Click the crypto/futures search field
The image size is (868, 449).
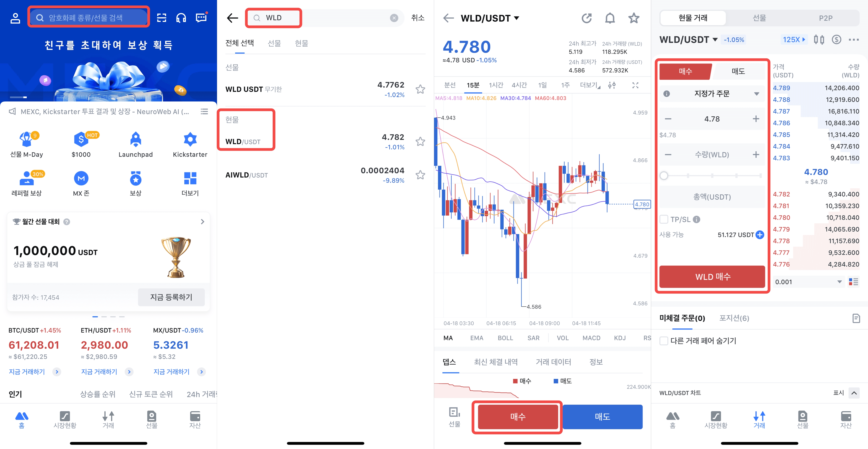coord(89,17)
